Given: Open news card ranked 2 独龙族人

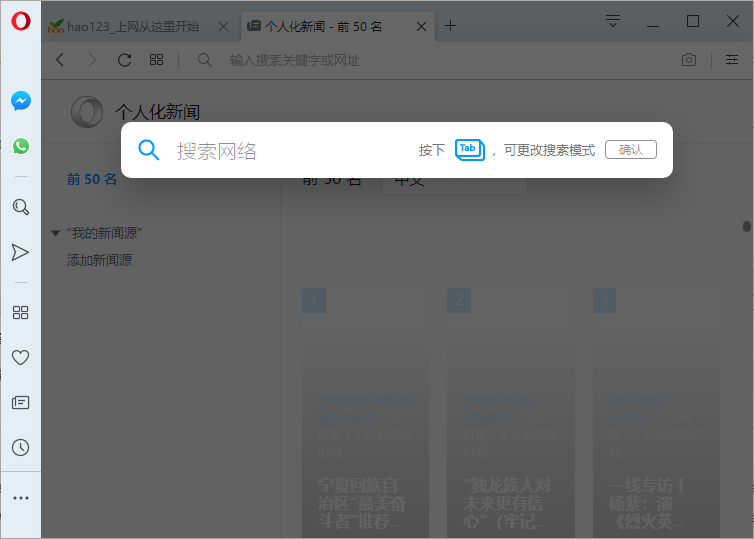Looking at the screenshot, I should coord(511,413).
